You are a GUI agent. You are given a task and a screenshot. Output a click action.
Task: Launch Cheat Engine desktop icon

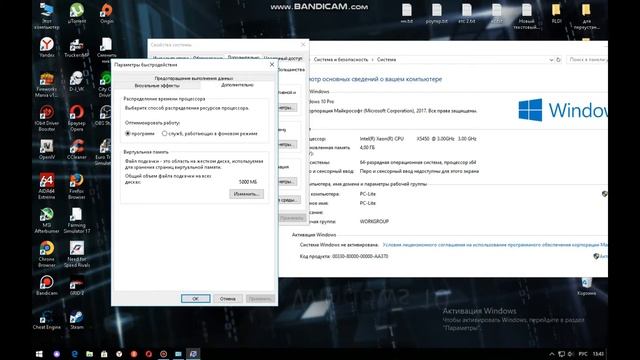tap(47, 319)
